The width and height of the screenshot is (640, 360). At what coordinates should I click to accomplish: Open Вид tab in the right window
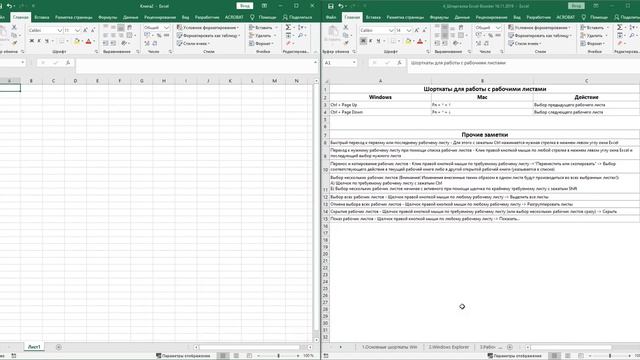517,17
